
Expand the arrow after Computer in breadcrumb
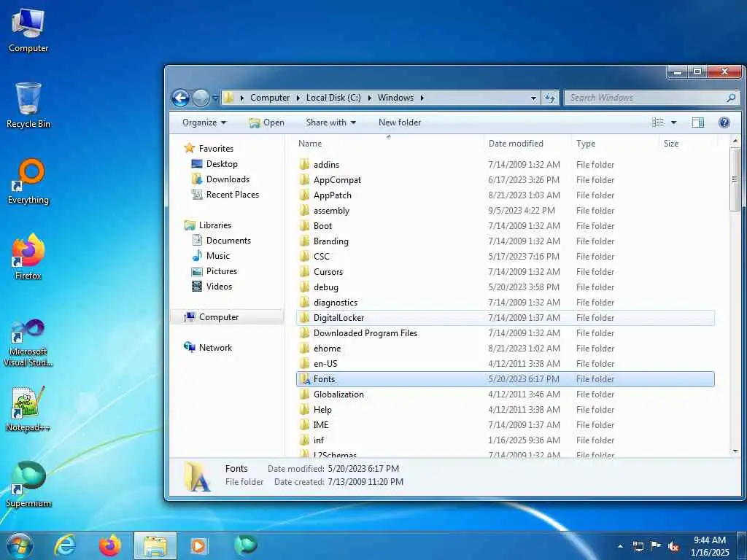coord(298,98)
